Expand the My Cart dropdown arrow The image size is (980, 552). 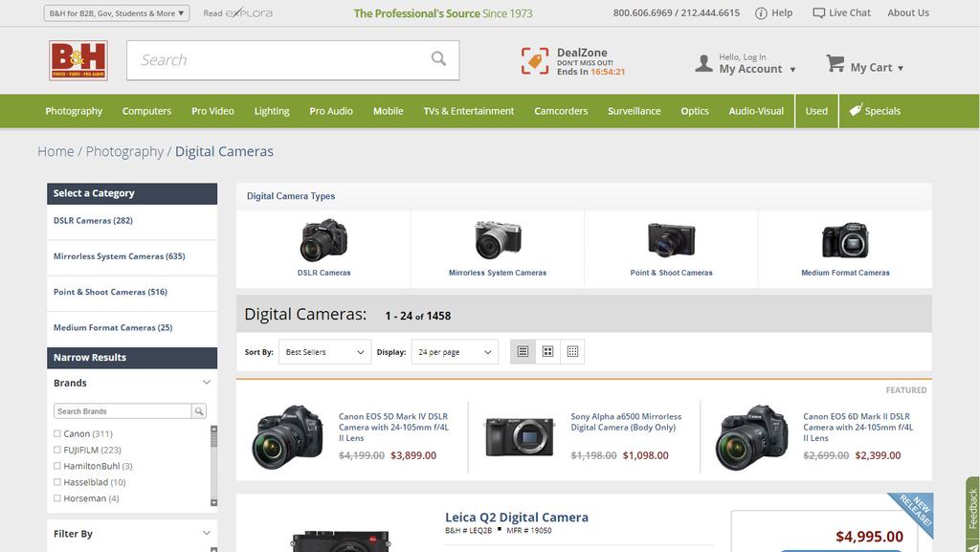pos(901,68)
